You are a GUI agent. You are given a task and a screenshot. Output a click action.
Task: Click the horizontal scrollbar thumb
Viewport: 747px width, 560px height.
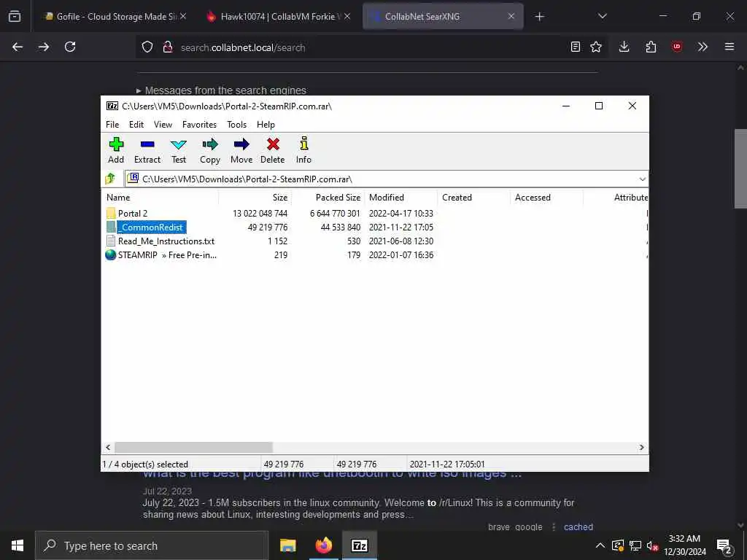pyautogui.click(x=193, y=447)
